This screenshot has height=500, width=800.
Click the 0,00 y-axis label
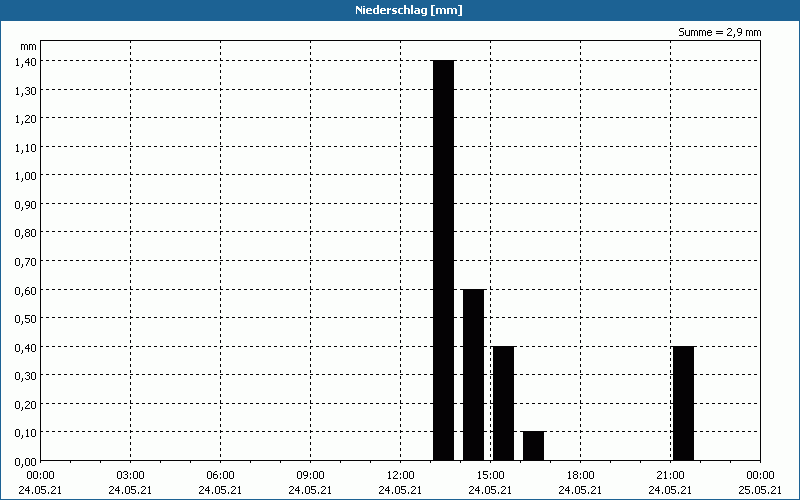point(26,461)
